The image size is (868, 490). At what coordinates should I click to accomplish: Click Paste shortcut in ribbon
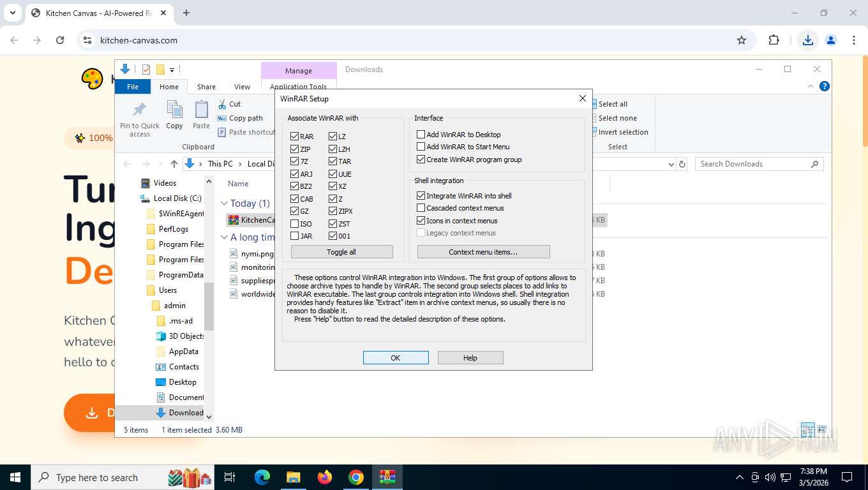[x=246, y=132]
